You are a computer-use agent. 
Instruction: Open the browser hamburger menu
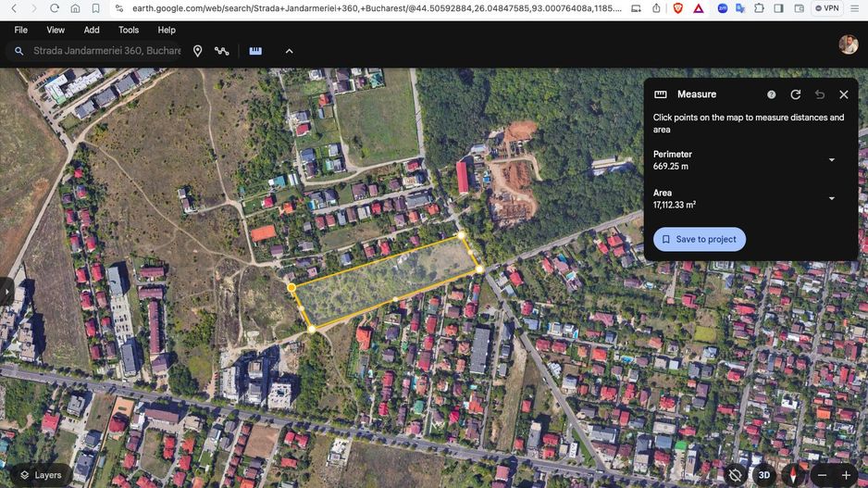pyautogui.click(x=855, y=8)
